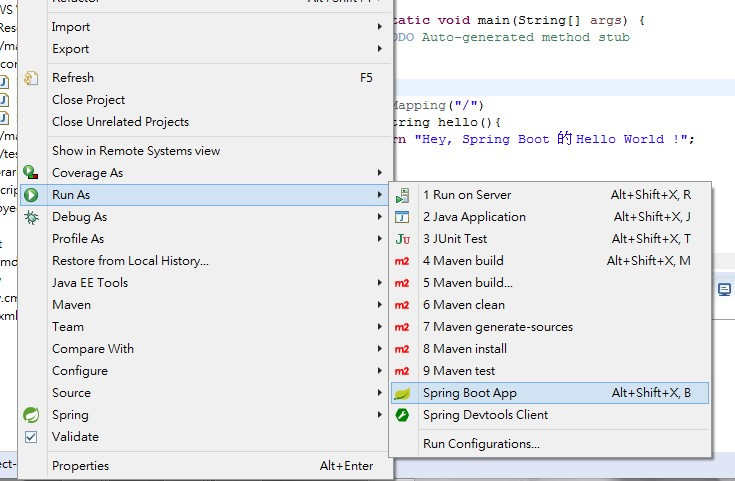
Task: Select Close Unrelated Projects
Action: coord(205,122)
